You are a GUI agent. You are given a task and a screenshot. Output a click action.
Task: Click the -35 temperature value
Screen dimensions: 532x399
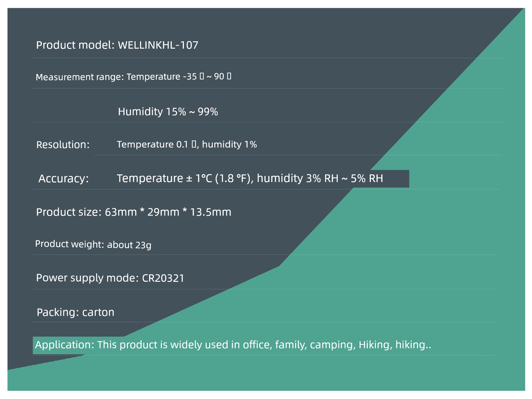point(190,76)
